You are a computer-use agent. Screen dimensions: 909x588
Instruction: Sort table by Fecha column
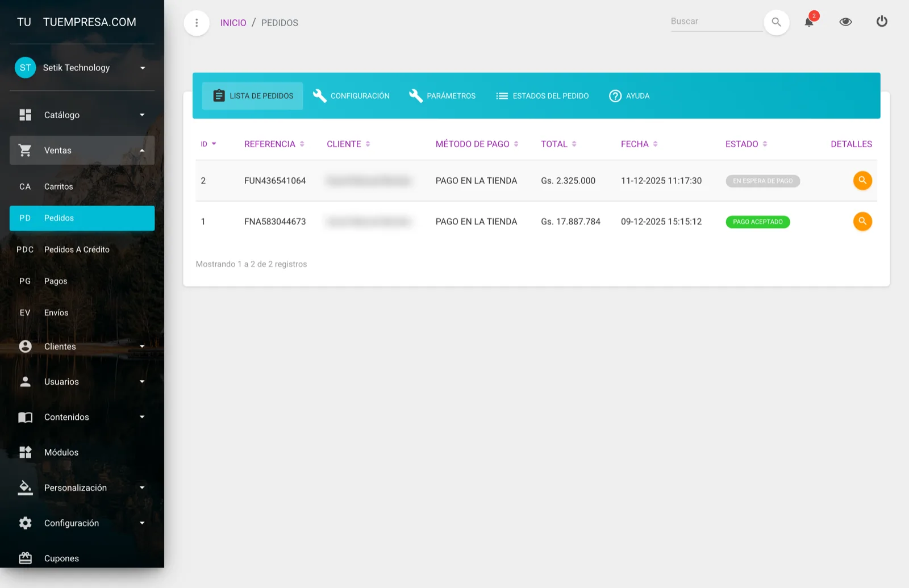click(639, 144)
